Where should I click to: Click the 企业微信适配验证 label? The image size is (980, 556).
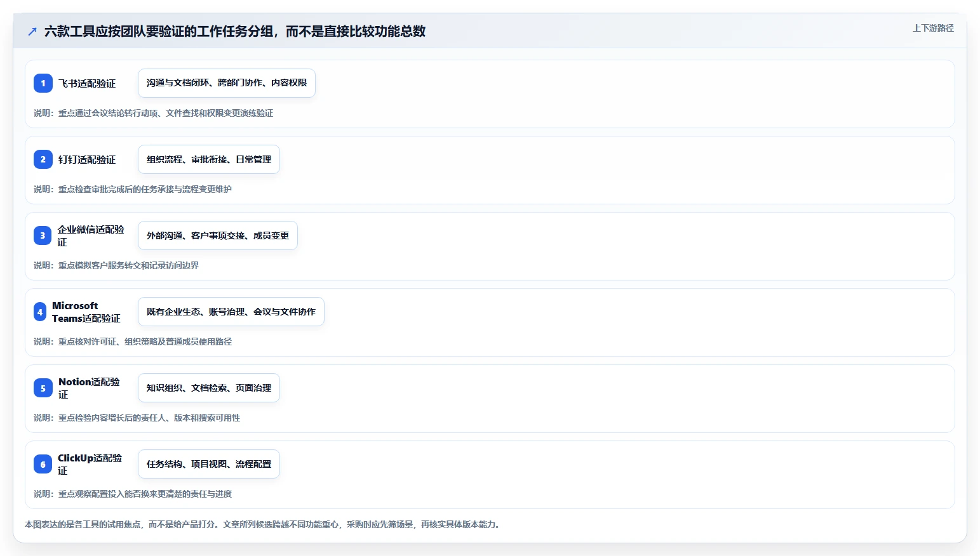pyautogui.click(x=91, y=235)
